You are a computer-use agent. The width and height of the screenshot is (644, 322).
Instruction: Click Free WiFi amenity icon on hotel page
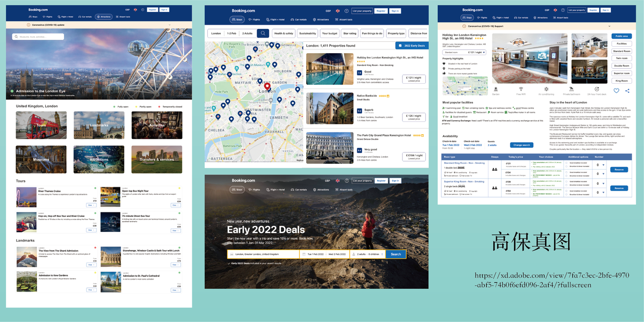point(520,89)
